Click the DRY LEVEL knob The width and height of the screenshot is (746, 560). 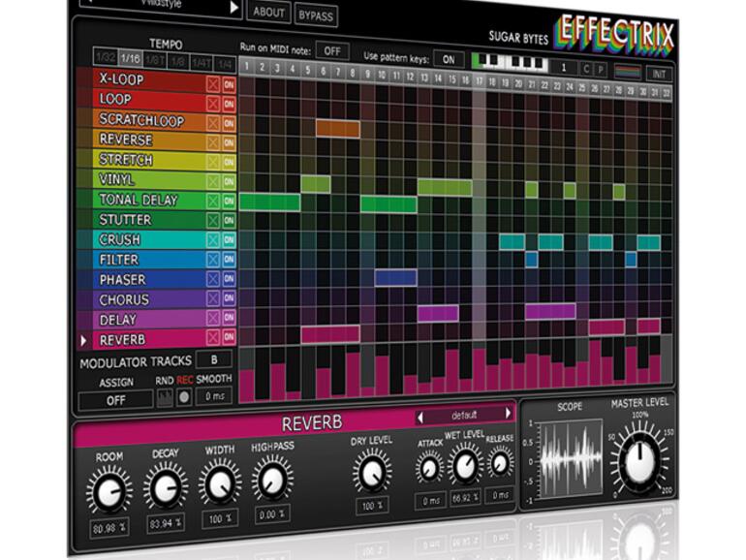[x=372, y=473]
